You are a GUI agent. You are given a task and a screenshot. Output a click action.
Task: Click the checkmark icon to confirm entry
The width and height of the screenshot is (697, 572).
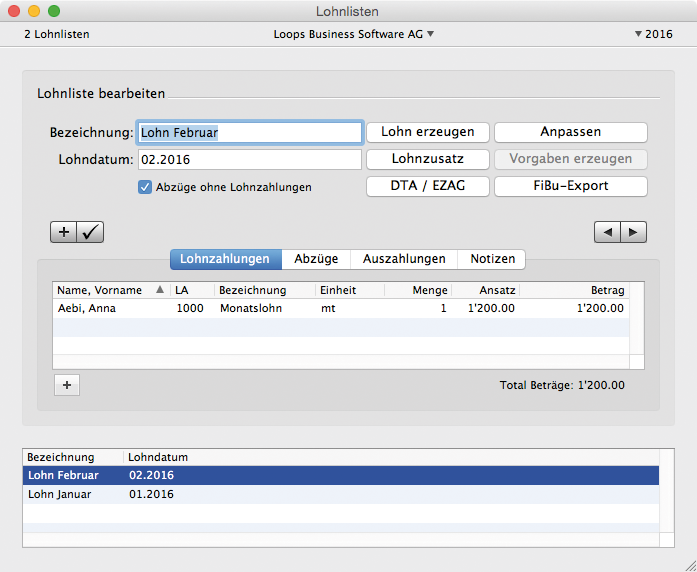90,232
